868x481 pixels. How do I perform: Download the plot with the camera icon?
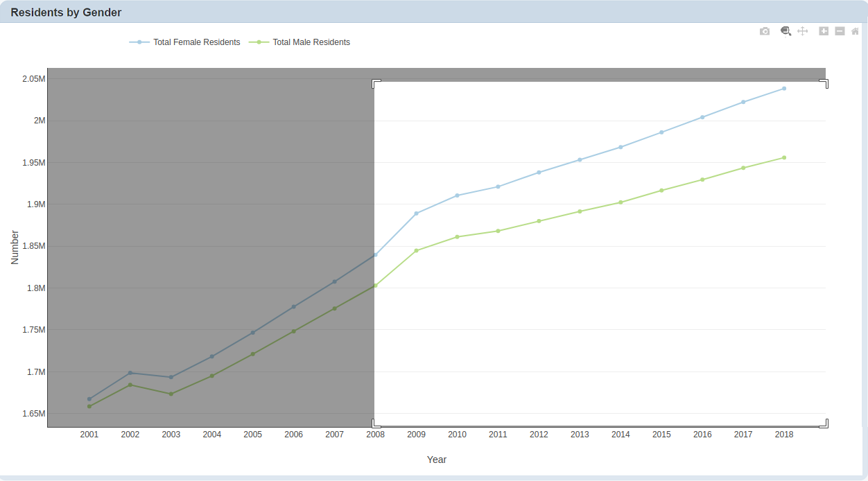(765, 31)
